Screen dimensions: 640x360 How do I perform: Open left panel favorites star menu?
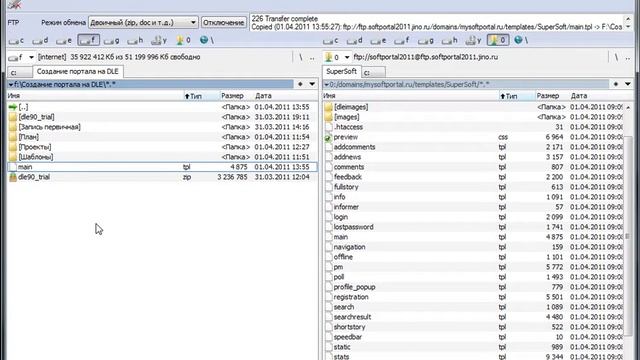300,84
